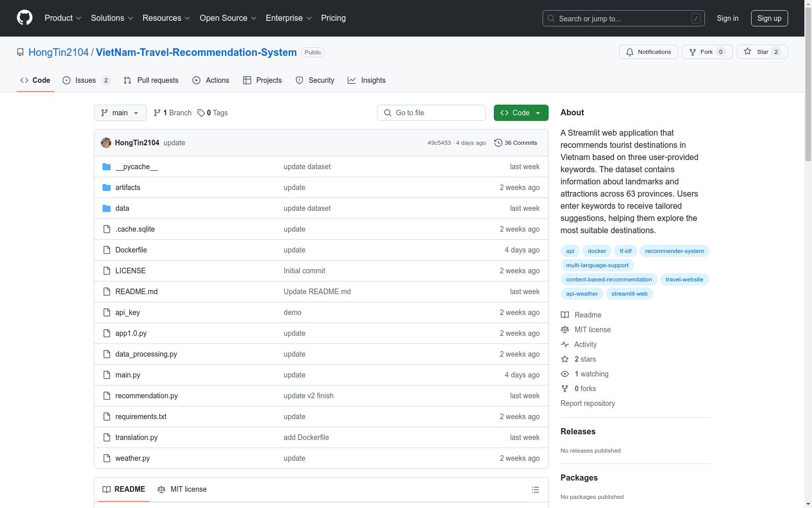The width and height of the screenshot is (812, 508).
Task: Open commit hash 49c5453
Action: click(439, 143)
